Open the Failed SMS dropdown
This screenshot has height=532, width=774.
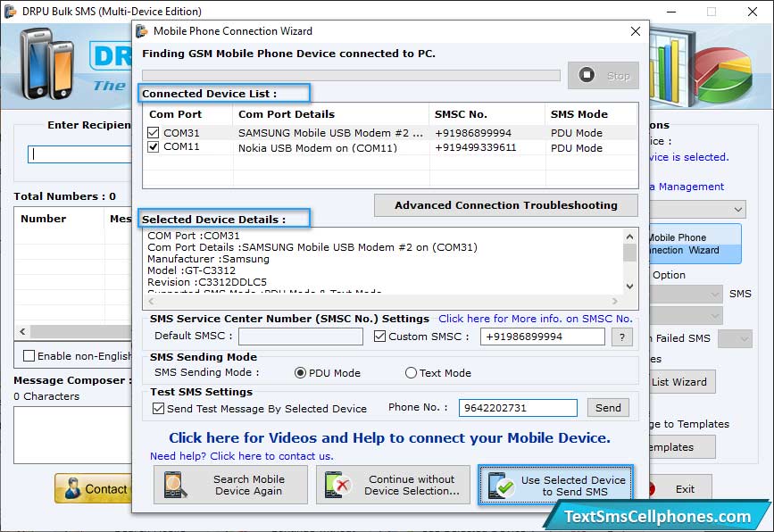pos(735,338)
